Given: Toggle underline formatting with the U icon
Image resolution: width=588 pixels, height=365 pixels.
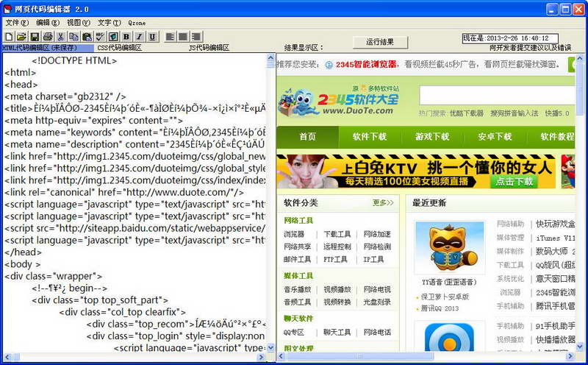Looking at the screenshot, I should tap(152, 36).
